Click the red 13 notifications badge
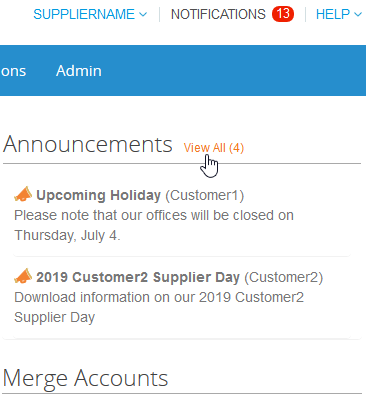The width and height of the screenshot is (366, 401). click(283, 14)
